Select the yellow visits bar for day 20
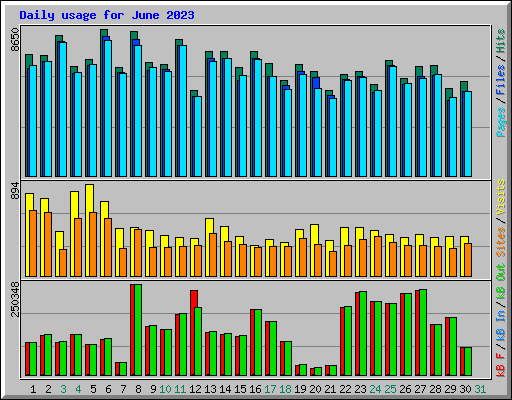Viewport: 512px width, 400px height. (x=313, y=250)
